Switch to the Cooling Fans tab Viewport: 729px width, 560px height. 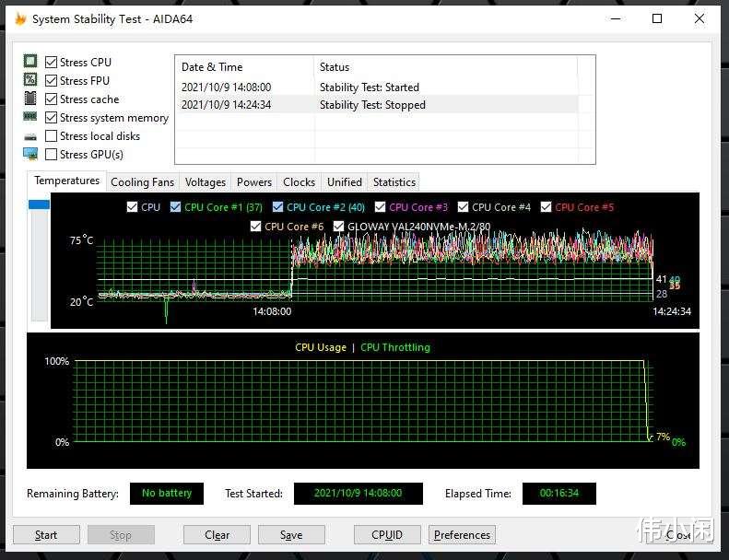(142, 182)
